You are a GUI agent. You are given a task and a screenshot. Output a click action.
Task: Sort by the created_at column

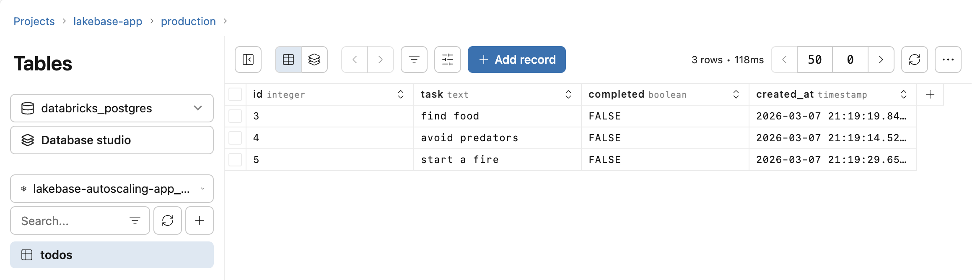904,94
